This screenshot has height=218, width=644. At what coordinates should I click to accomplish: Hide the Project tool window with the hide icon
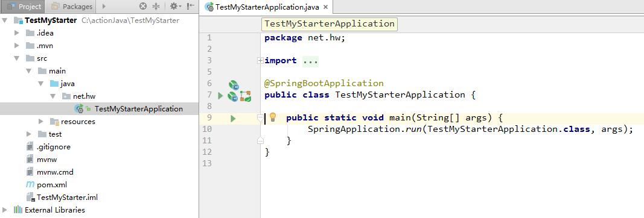191,7
